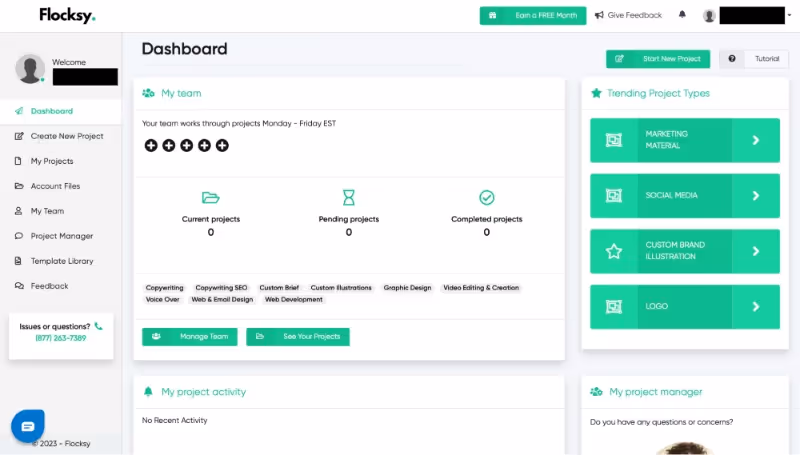Click the megaphone icon beside Give Feedback
Screen dimensions: 800x455
[599, 15]
